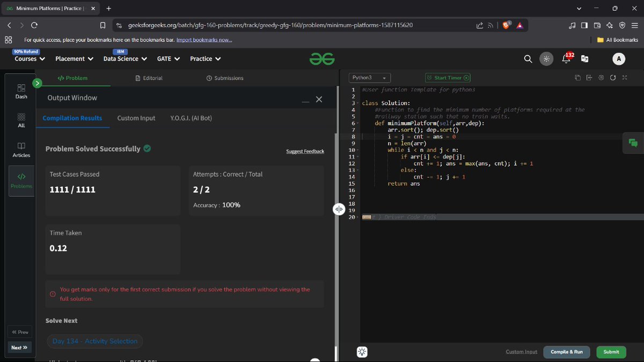Open the Y.O.G.I. (AI Bot) tab
Screen dimensions: 644x362
click(x=191, y=118)
